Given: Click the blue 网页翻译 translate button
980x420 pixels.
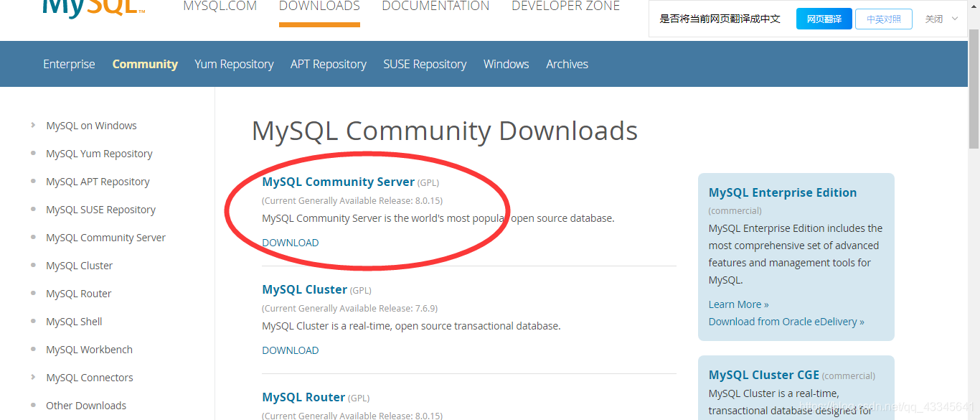Looking at the screenshot, I should point(824,19).
